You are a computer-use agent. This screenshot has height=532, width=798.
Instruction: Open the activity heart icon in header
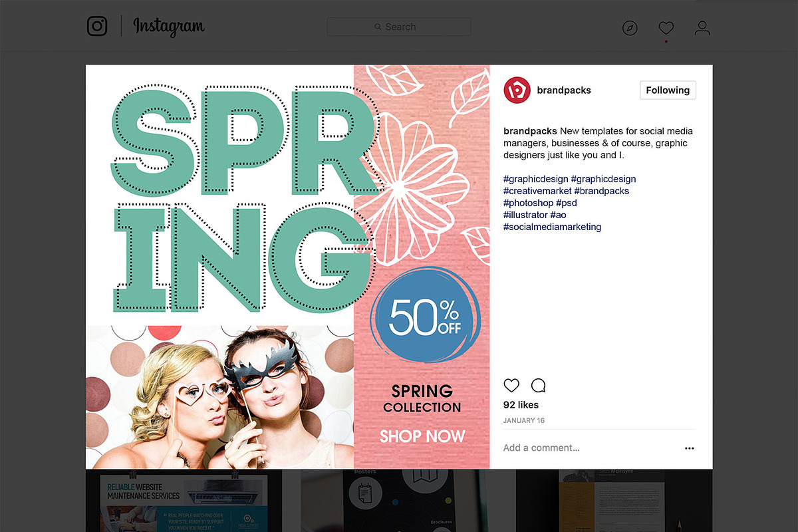pos(666,28)
